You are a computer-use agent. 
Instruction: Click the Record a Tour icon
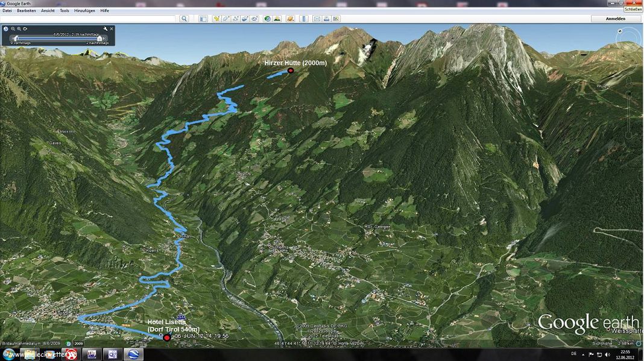pyautogui.click(x=255, y=19)
